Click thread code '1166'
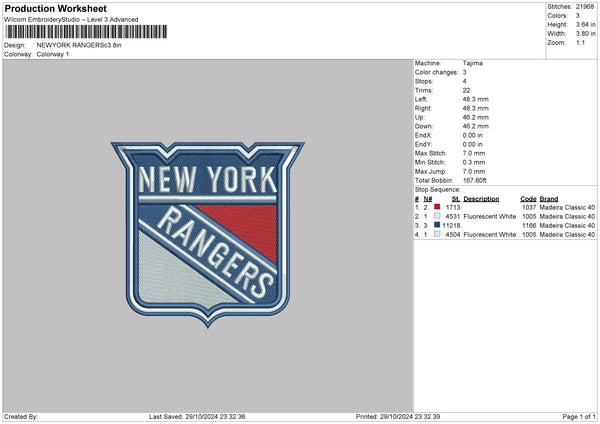This screenshot has height=424, width=600. (x=529, y=225)
